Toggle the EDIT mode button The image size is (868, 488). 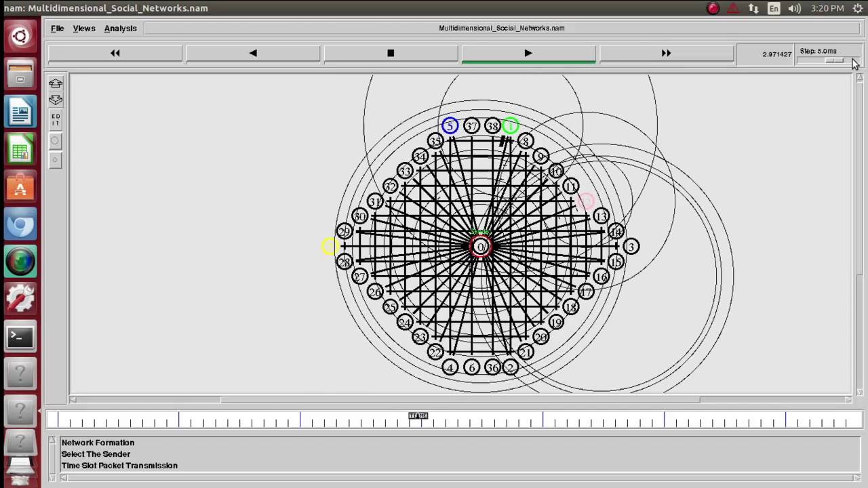pos(56,121)
